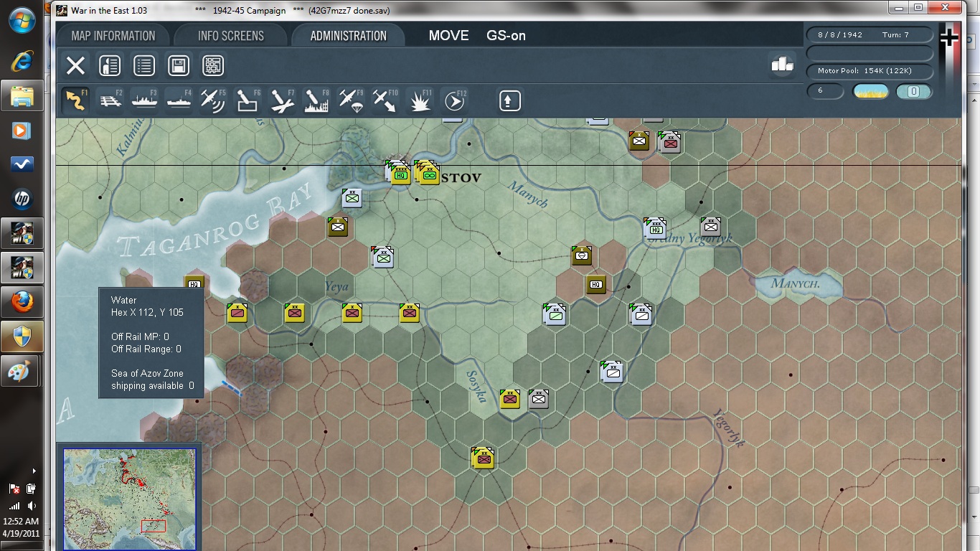
Task: Click the red viewport rectangle in minimap
Action: point(154,526)
